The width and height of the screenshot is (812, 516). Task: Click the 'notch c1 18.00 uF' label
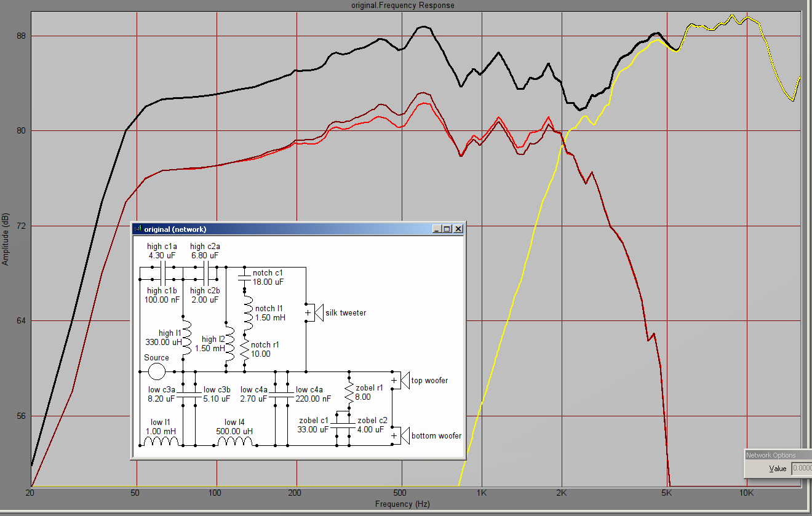pos(268,277)
